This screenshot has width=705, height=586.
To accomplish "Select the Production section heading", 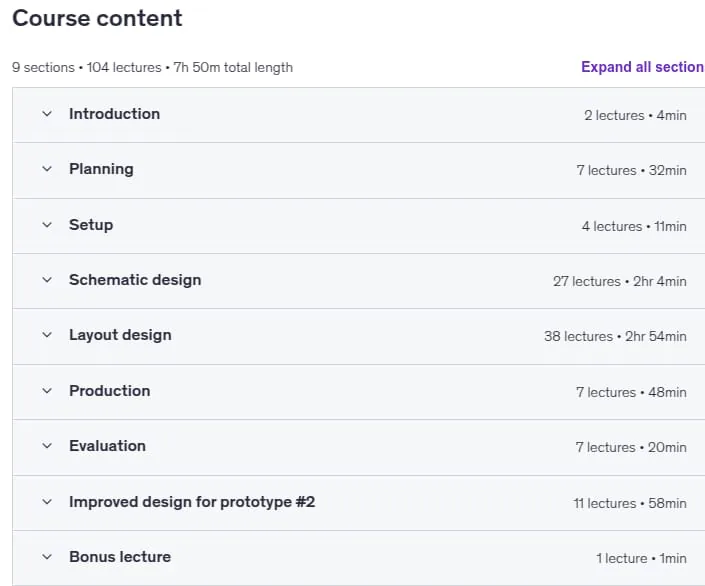I will click(110, 391).
